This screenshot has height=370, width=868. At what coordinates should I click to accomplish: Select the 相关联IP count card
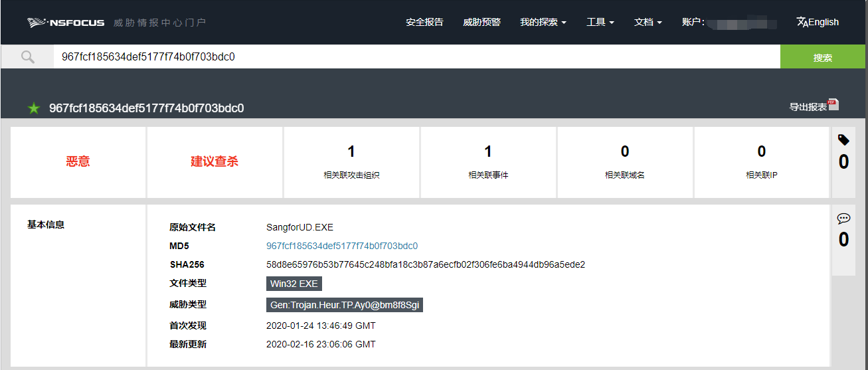tap(761, 162)
